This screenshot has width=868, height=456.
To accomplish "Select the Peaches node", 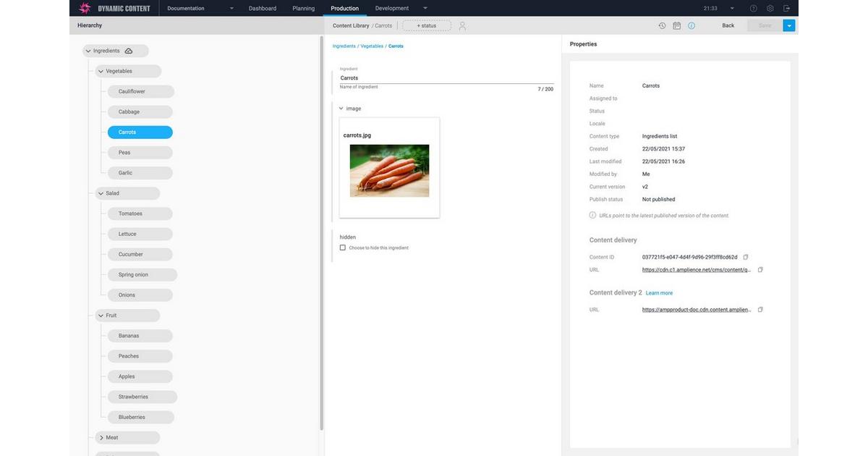I will (140, 356).
